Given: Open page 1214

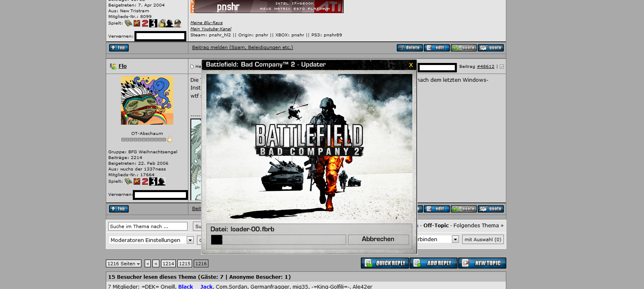Looking at the screenshot, I should (168, 264).
